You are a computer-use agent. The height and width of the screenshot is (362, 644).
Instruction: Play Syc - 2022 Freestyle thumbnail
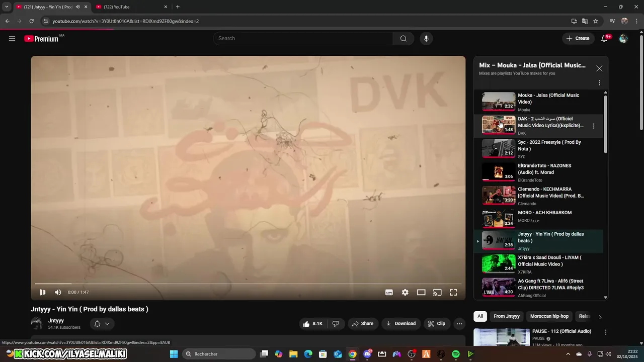coord(499,148)
